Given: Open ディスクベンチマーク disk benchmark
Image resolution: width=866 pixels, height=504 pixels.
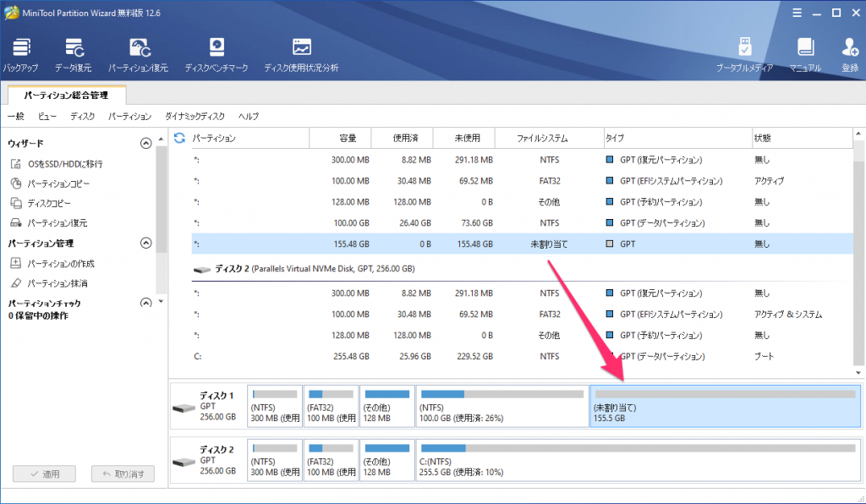Looking at the screenshot, I should 216,55.
